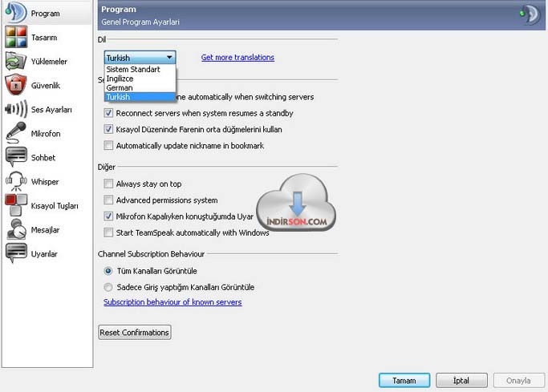Toggle Reconnect servers when system resumes checkbox
548x392 pixels.
click(108, 113)
